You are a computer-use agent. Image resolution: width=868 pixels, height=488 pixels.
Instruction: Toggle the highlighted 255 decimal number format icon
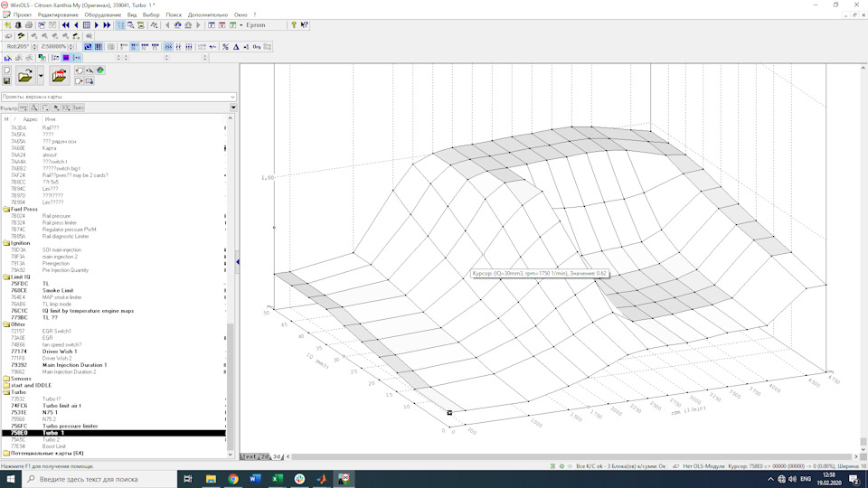pos(168,47)
